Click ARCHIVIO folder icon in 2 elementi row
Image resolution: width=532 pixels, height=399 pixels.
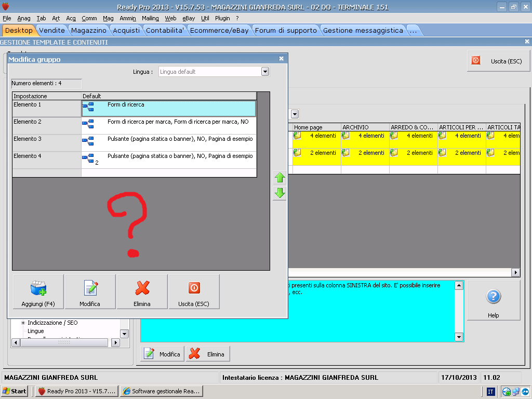point(345,153)
